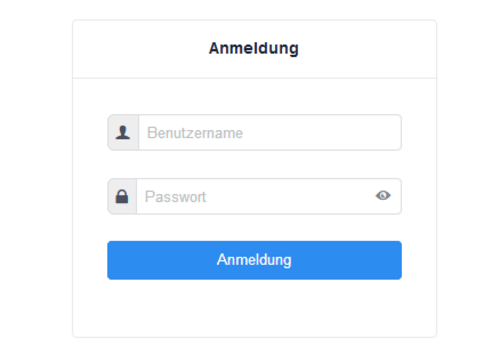The width and height of the screenshot is (500, 363).
Task: Click the bold Anmeldung heading
Action: click(254, 49)
